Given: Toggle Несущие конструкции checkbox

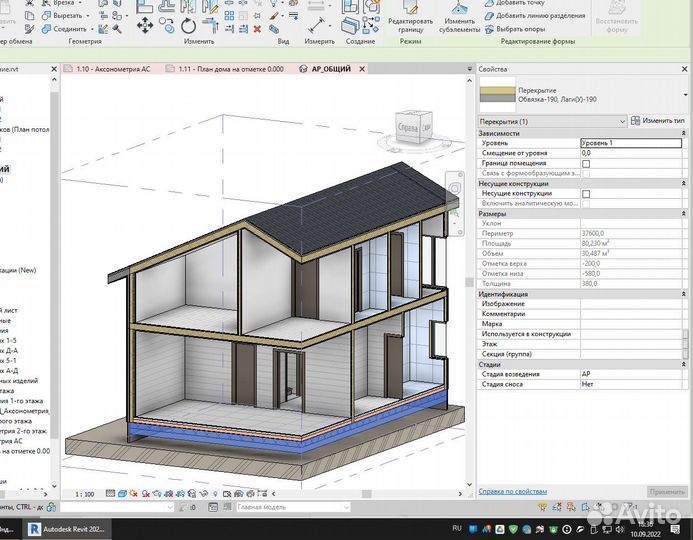Looking at the screenshot, I should click(x=586, y=194).
